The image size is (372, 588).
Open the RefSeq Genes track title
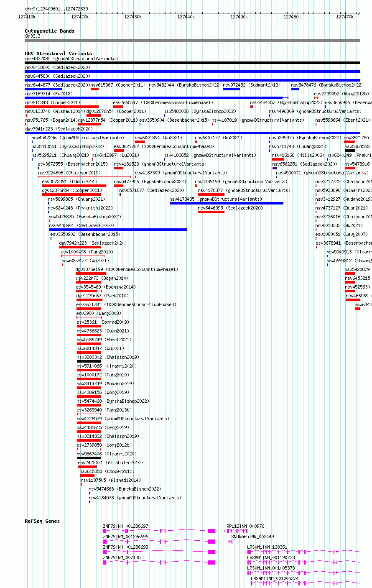42,521
